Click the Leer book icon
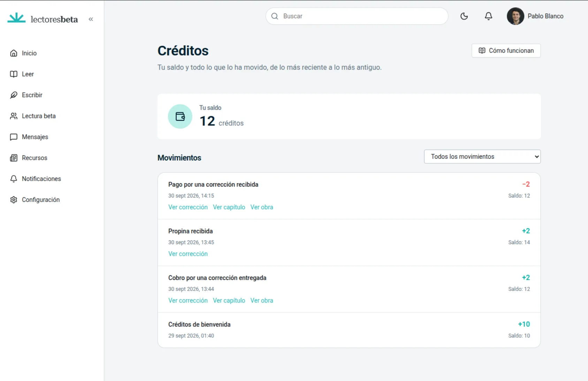The image size is (588, 381). pos(14,74)
